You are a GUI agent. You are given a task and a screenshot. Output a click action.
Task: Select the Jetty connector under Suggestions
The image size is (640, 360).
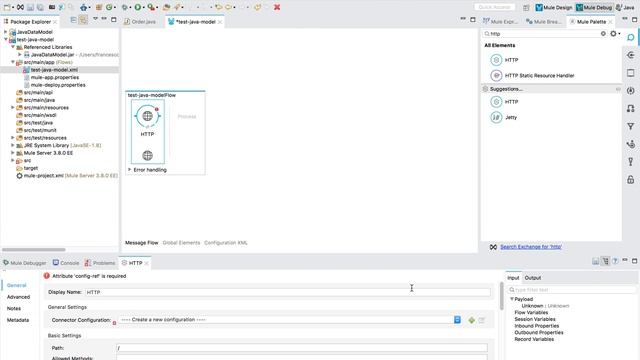coord(504,118)
